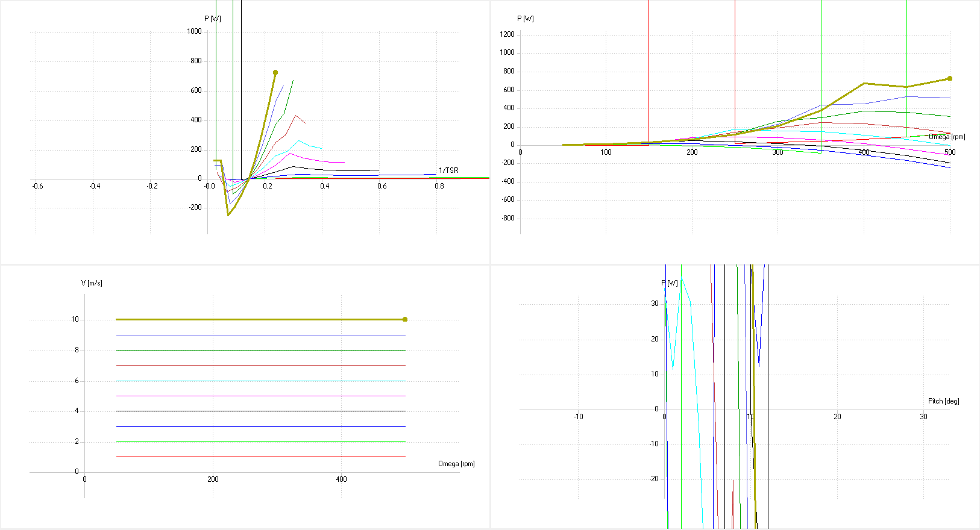This screenshot has width=980, height=530.
Task: Click the 400 tick on the velocity graph's Omega axis
Action: click(x=341, y=479)
